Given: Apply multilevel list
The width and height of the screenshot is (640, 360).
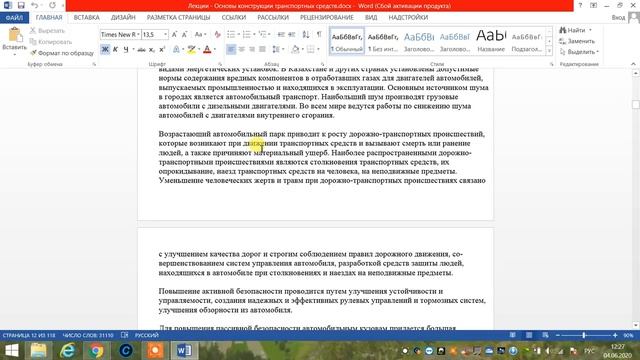Looking at the screenshot, I should (262, 35).
